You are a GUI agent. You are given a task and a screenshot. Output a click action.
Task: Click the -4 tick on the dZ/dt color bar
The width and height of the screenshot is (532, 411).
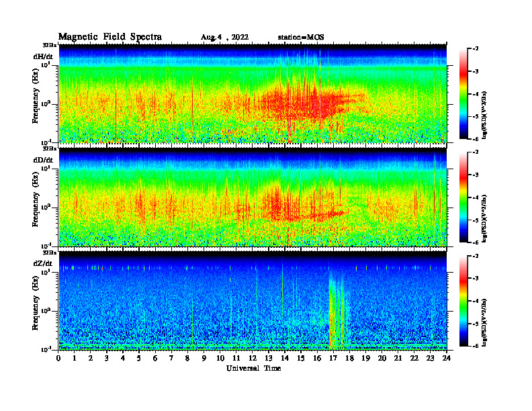click(x=476, y=301)
